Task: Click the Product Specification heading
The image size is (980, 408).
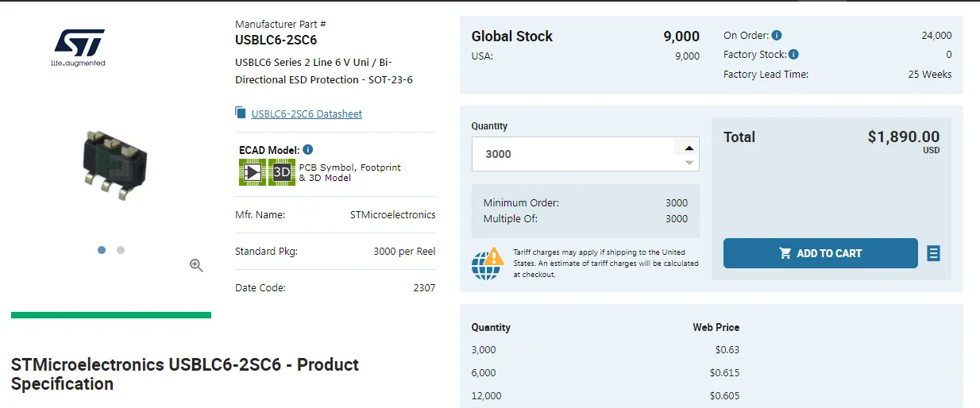Action: pos(185,375)
